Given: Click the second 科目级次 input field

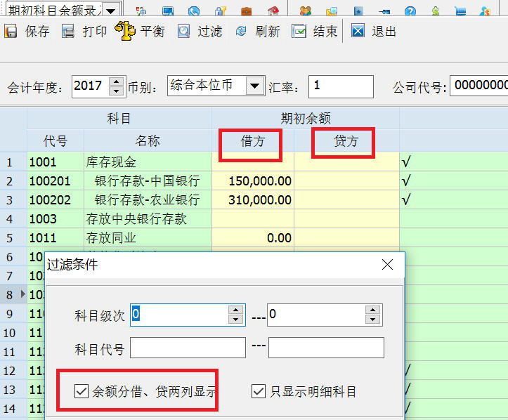Looking at the screenshot, I should click(x=316, y=315).
